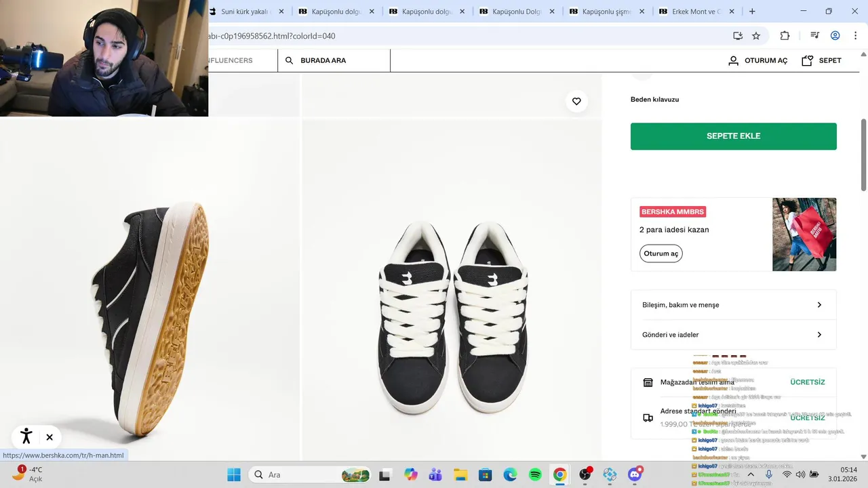Expand 'Gönderi ve iadeler' section

[734, 335]
